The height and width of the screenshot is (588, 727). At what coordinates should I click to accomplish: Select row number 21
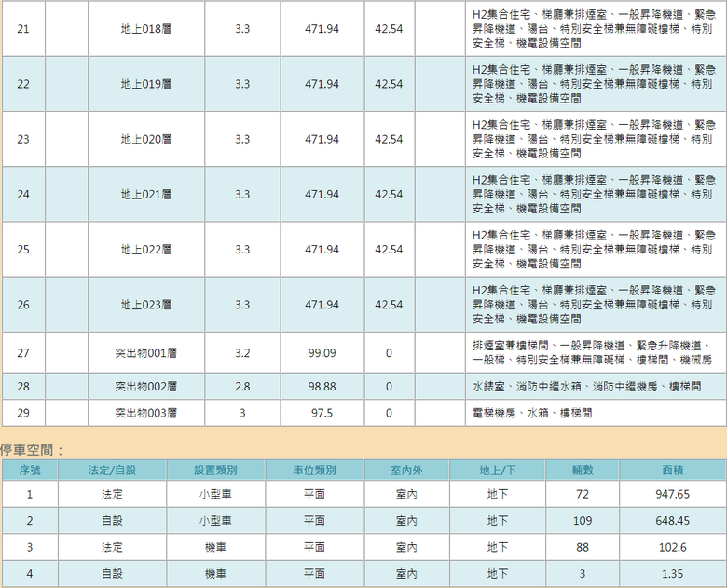coord(23,29)
